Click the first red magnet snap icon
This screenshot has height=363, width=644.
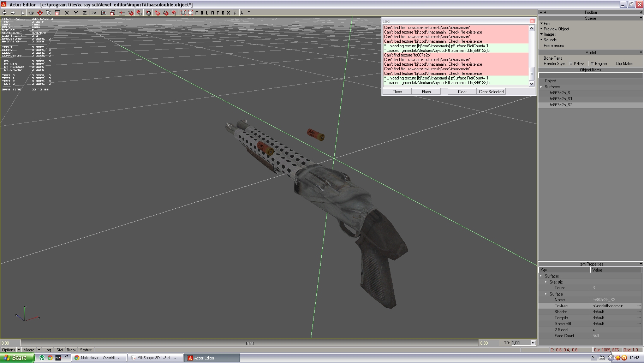coord(131,13)
